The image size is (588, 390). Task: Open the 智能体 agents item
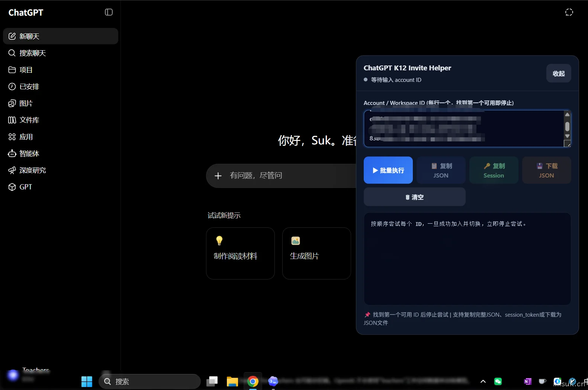pyautogui.click(x=61, y=153)
